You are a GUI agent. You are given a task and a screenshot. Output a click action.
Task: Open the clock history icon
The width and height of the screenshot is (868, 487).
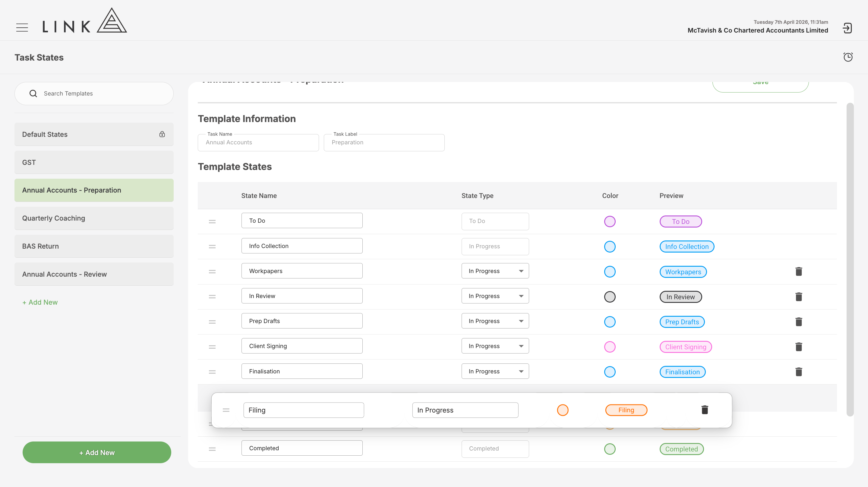[x=848, y=57]
